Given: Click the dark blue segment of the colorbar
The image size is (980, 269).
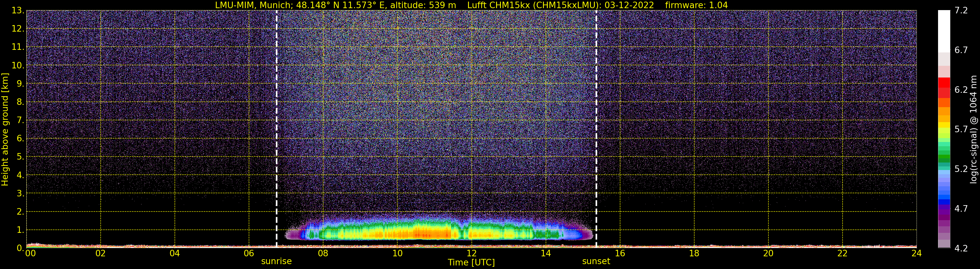Looking at the screenshot, I should click(944, 202).
